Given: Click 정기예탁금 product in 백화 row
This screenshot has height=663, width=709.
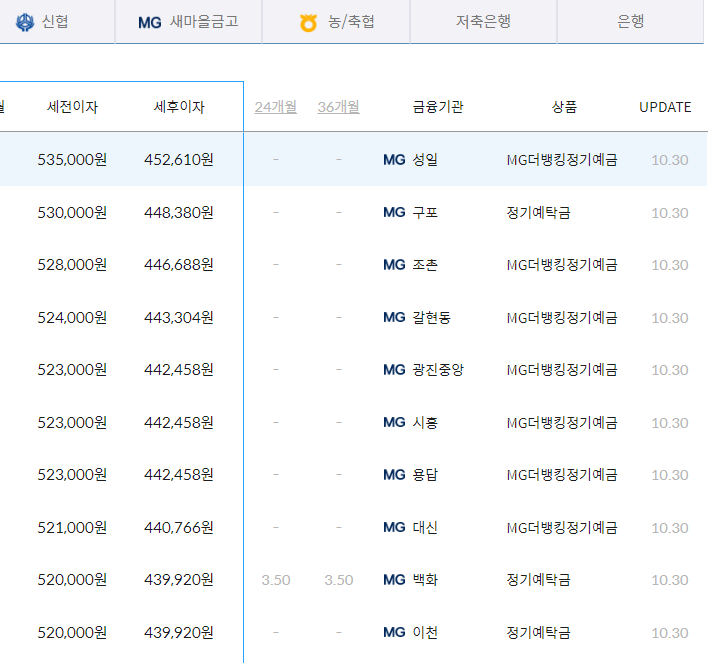Looking at the screenshot, I should click(x=538, y=580).
